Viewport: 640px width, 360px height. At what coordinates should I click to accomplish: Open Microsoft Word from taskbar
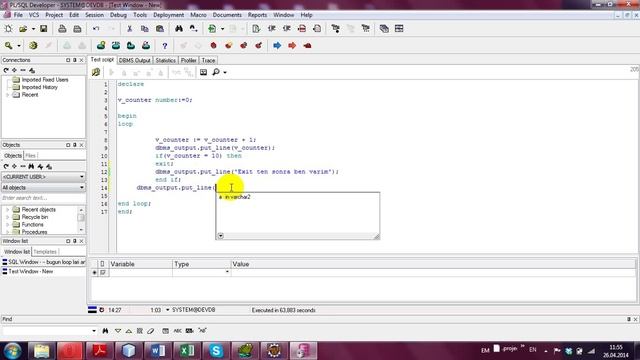point(158,351)
